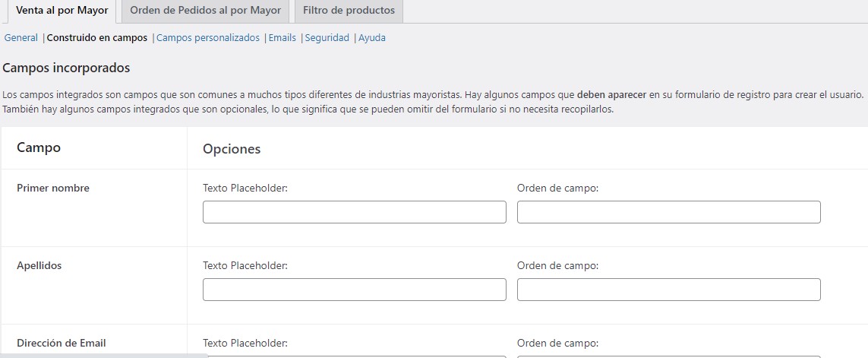868x358 pixels.
Task: Click the Primer nombre row label
Action: click(53, 189)
